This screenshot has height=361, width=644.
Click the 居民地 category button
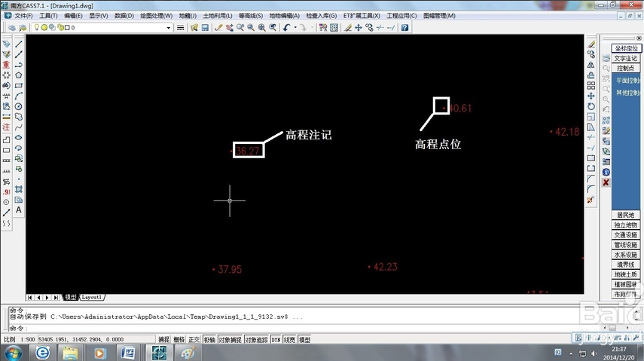[625, 215]
